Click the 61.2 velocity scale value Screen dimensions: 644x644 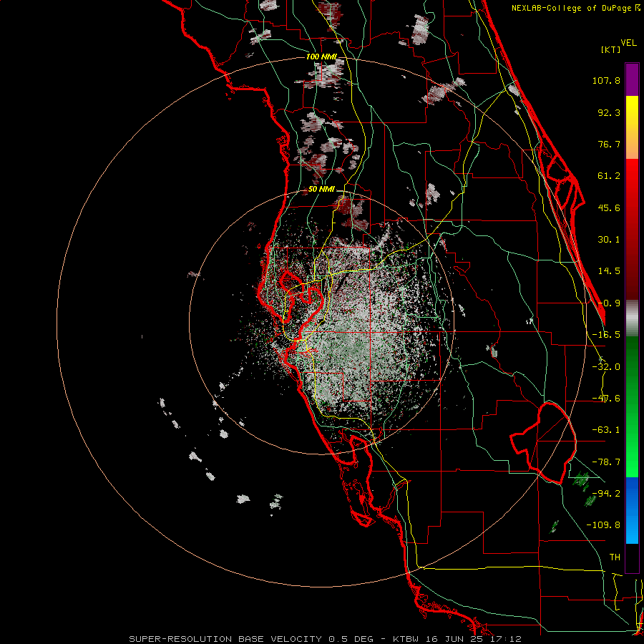[x=609, y=176]
